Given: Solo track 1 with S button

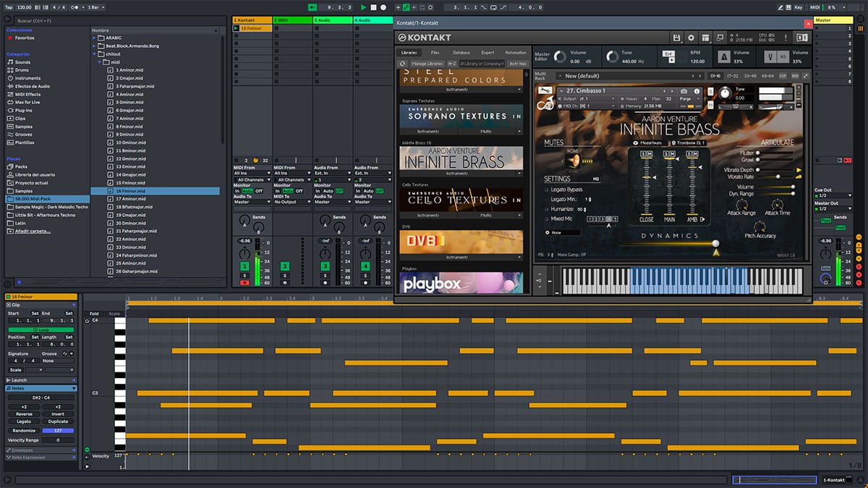Looking at the screenshot, I should [244, 275].
